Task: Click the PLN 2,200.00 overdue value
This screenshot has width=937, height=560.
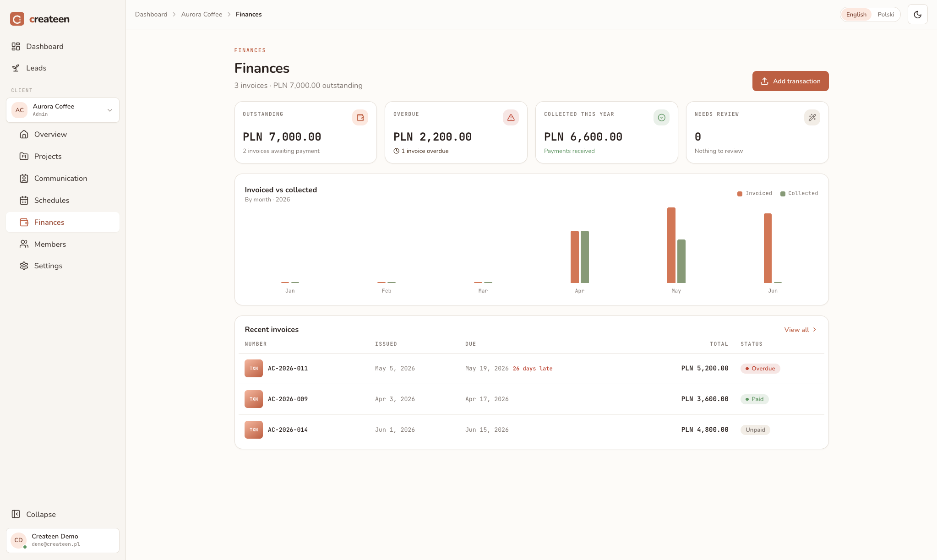Action: (432, 137)
